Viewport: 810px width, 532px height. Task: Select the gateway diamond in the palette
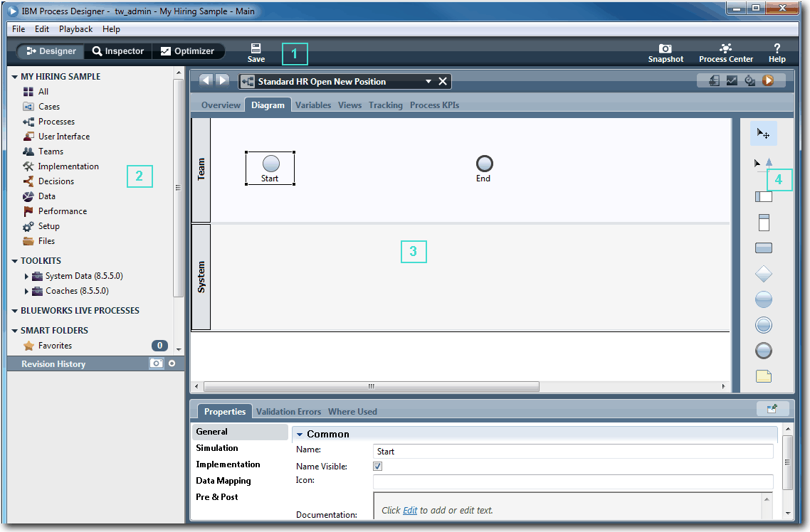[763, 274]
